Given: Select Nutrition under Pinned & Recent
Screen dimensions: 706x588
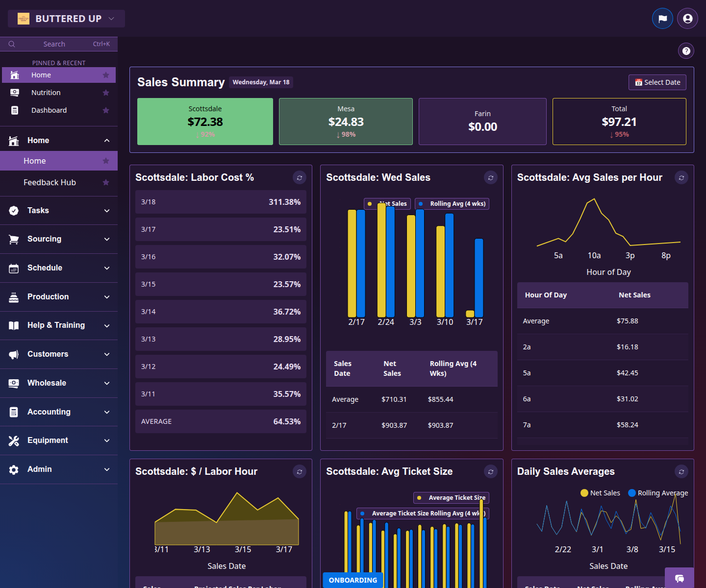Looking at the screenshot, I should click(46, 92).
